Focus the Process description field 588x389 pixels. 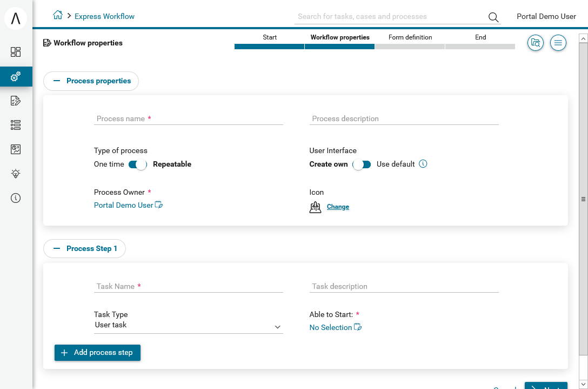(x=404, y=118)
